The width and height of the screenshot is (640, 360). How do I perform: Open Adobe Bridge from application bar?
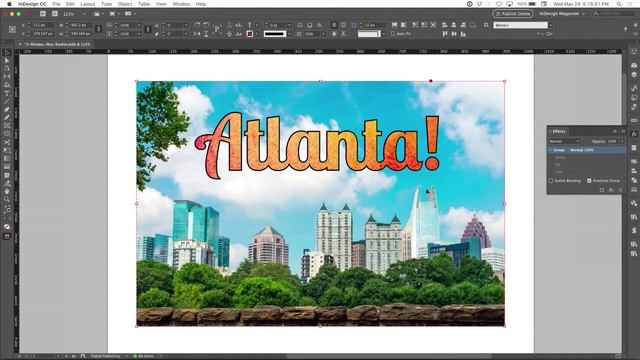43,13
